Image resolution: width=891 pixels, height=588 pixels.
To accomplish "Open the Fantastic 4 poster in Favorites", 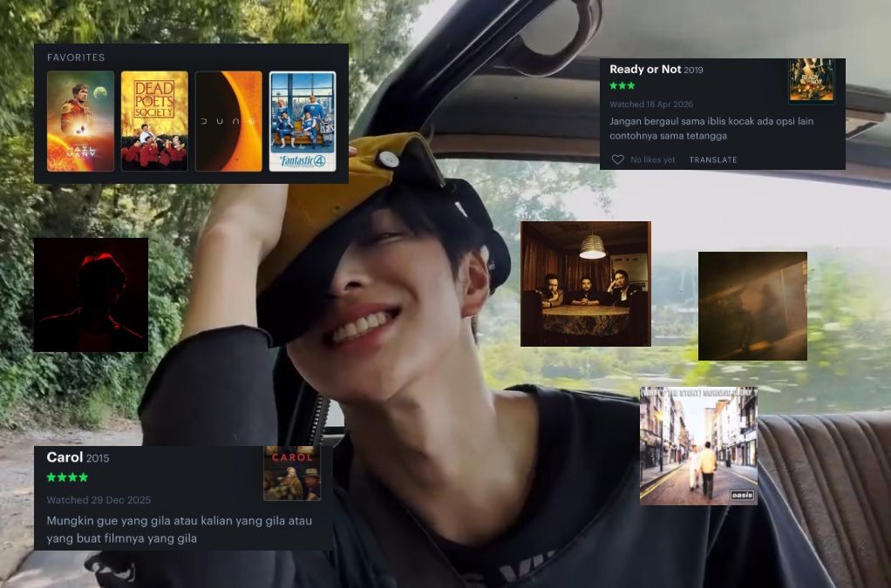I will tap(303, 121).
